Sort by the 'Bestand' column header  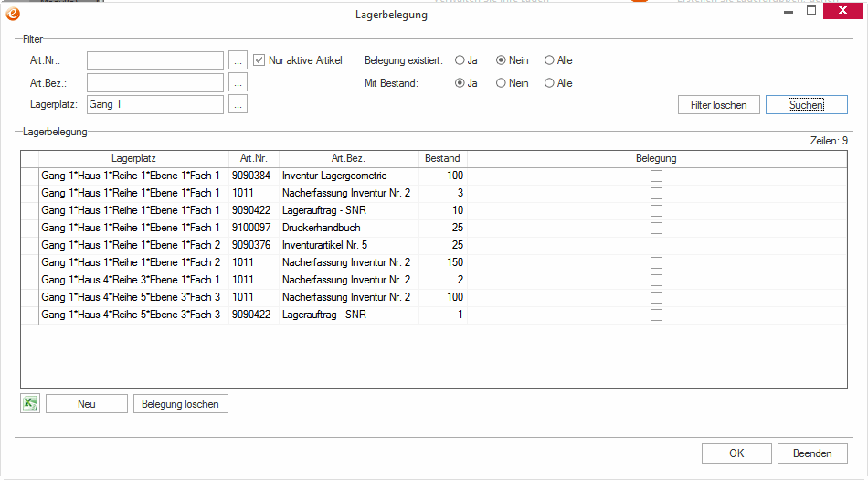click(443, 158)
